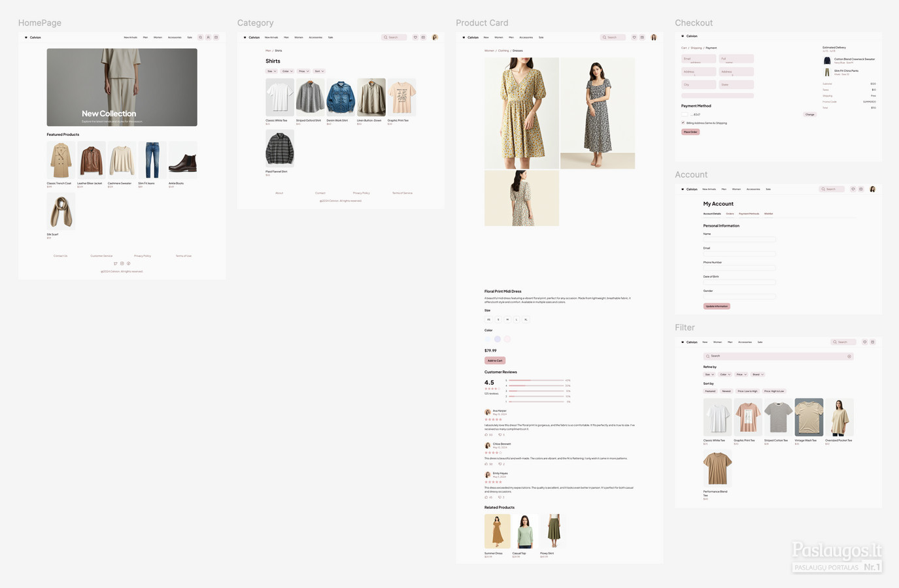Open the cart icon in Account header

[861, 189]
